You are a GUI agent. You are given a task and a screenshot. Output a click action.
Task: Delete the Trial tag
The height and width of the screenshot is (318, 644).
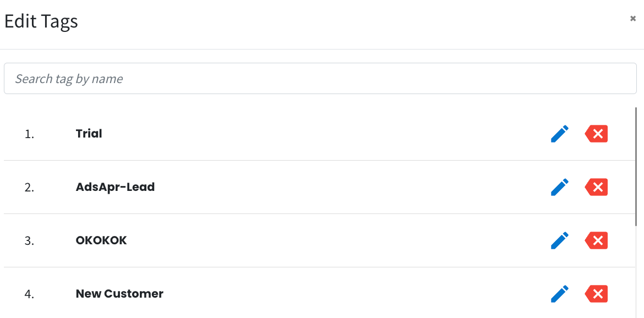point(596,134)
